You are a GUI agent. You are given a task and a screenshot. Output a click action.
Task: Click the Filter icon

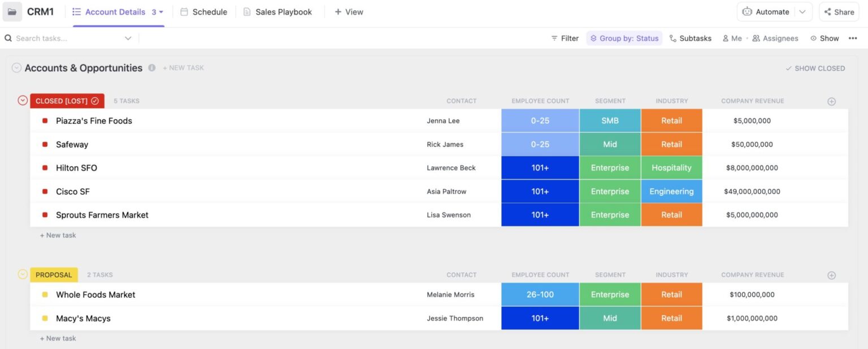555,38
